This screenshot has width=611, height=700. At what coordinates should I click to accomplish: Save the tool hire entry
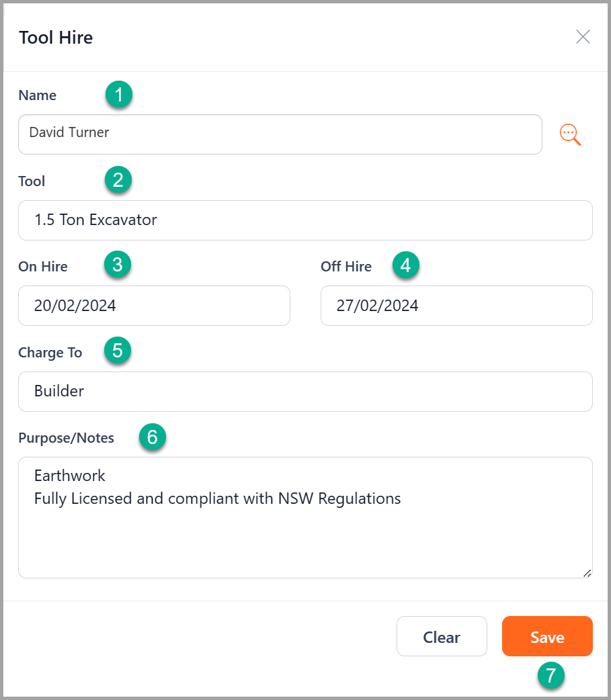point(547,636)
